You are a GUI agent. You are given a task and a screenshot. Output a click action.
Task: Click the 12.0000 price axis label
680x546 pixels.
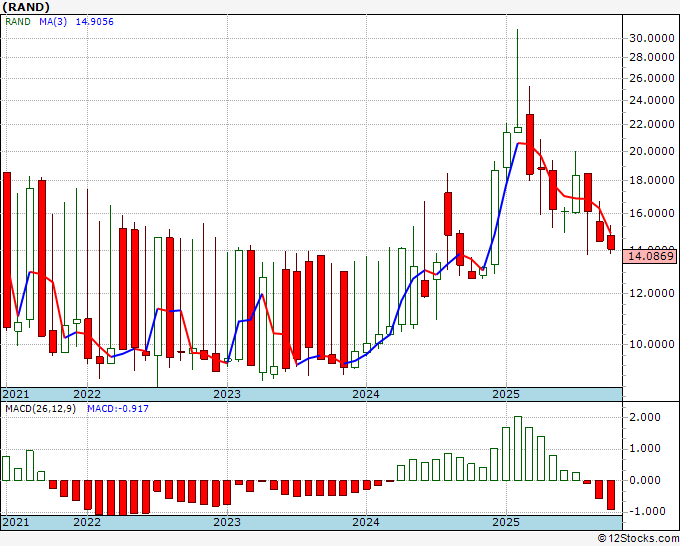(651, 293)
